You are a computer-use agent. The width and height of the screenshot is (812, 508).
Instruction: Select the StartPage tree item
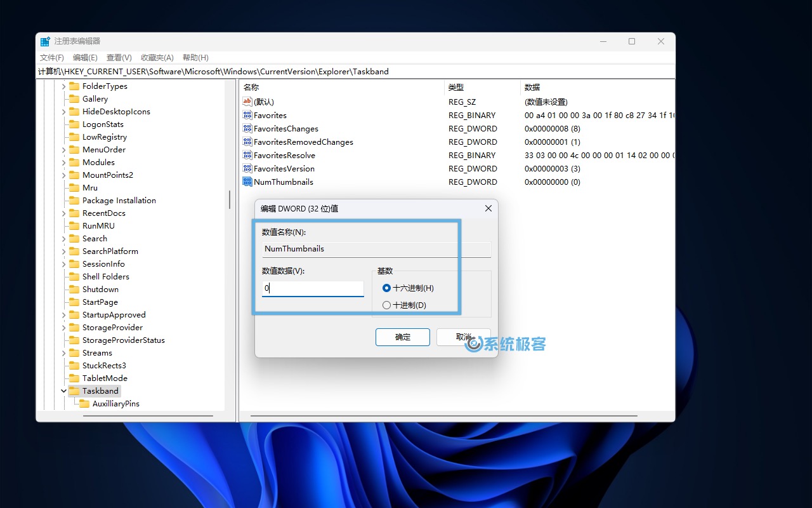pos(100,302)
